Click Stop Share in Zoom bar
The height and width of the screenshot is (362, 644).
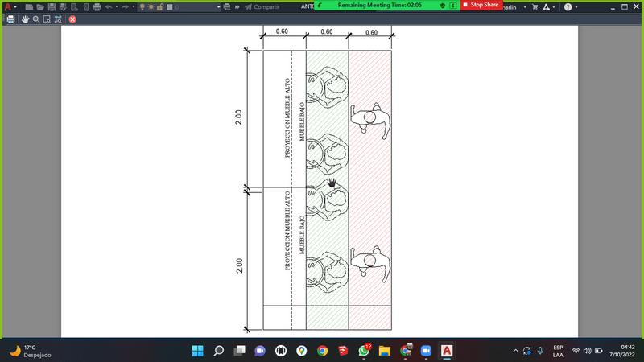(x=481, y=5)
